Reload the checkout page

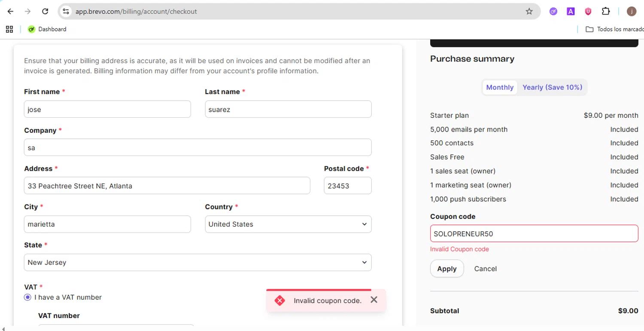click(x=45, y=12)
